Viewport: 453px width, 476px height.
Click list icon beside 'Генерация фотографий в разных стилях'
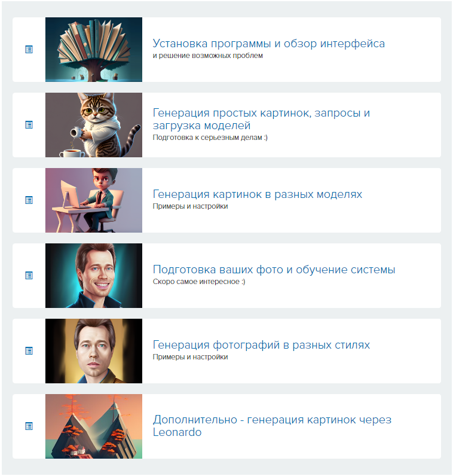click(29, 350)
